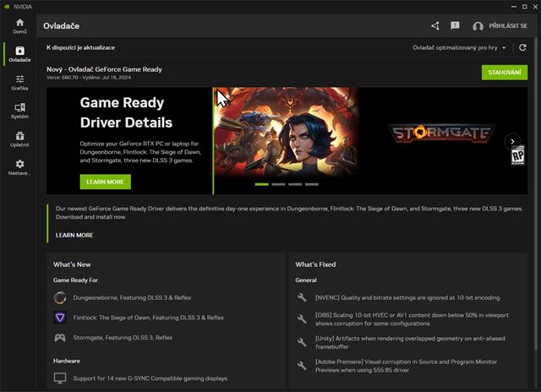The height and width of the screenshot is (392, 541).
Task: Click 'Dungeonborne, Featuring DLSS 3 & Reflex' text
Action: (x=132, y=297)
